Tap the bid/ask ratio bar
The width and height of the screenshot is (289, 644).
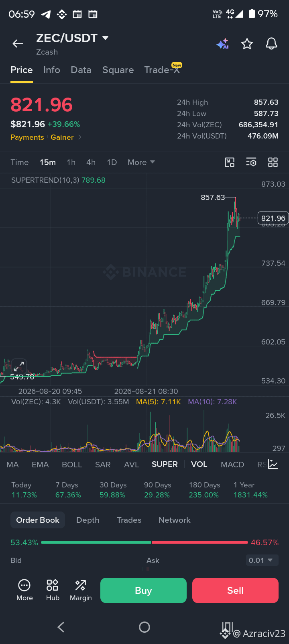point(144,542)
